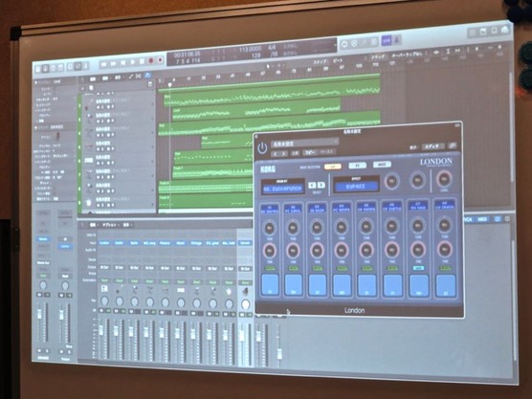Open the List Editors icon

click(x=472, y=33)
